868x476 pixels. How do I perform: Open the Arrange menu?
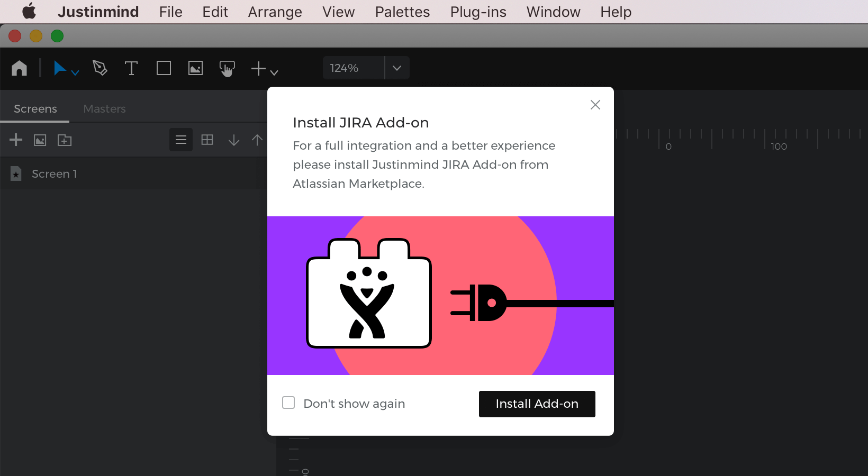pyautogui.click(x=275, y=12)
